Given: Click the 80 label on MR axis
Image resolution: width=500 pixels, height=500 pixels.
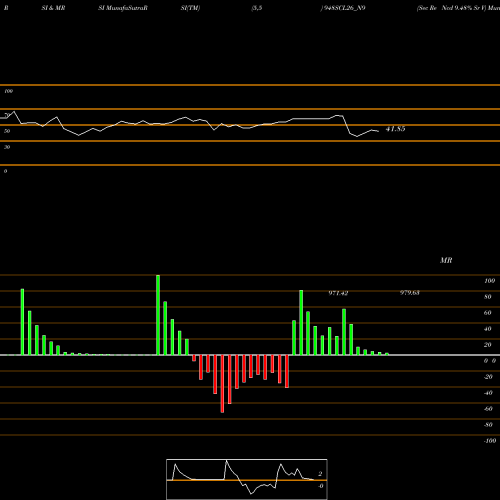Looking at the screenshot, I should pyautogui.click(x=487, y=297).
